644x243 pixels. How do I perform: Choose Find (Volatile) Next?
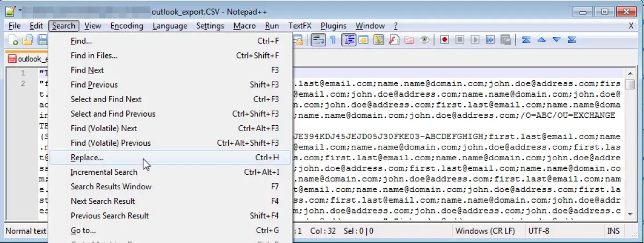[170, 128]
